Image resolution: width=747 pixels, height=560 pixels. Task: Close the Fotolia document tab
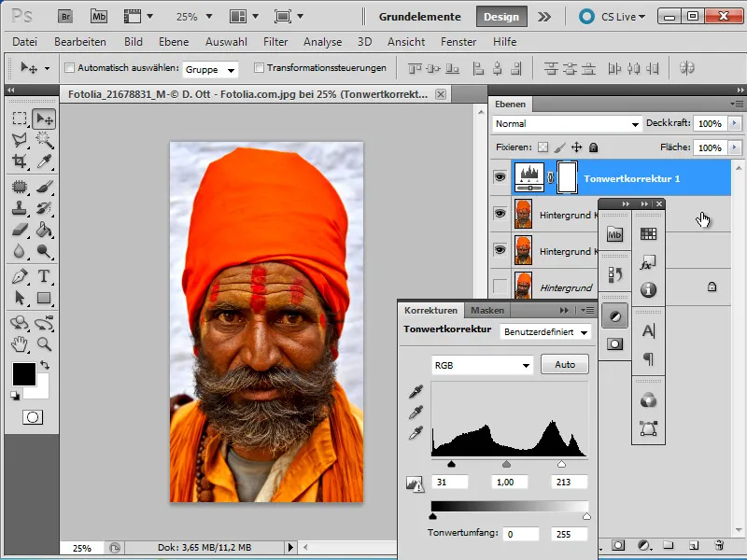pyautogui.click(x=441, y=94)
